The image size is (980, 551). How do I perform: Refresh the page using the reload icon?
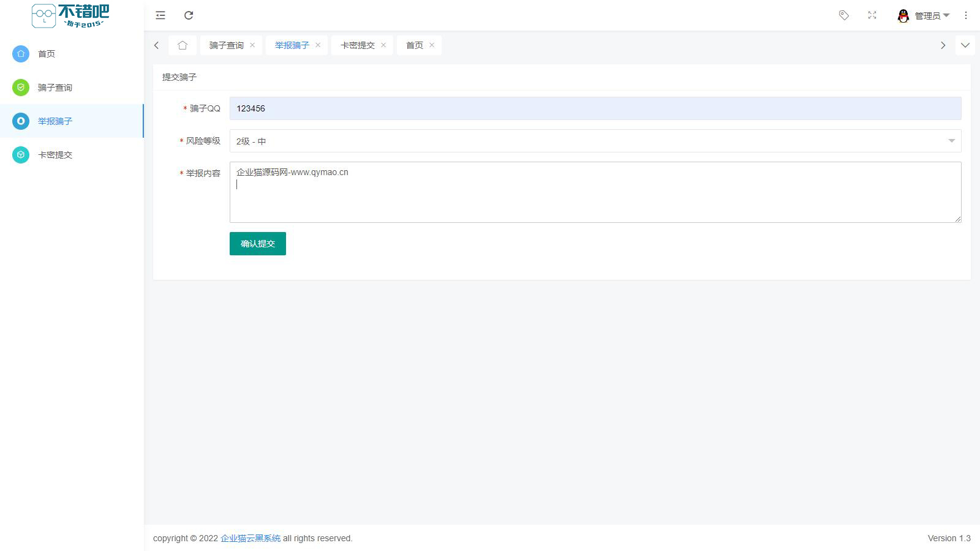coord(189,15)
